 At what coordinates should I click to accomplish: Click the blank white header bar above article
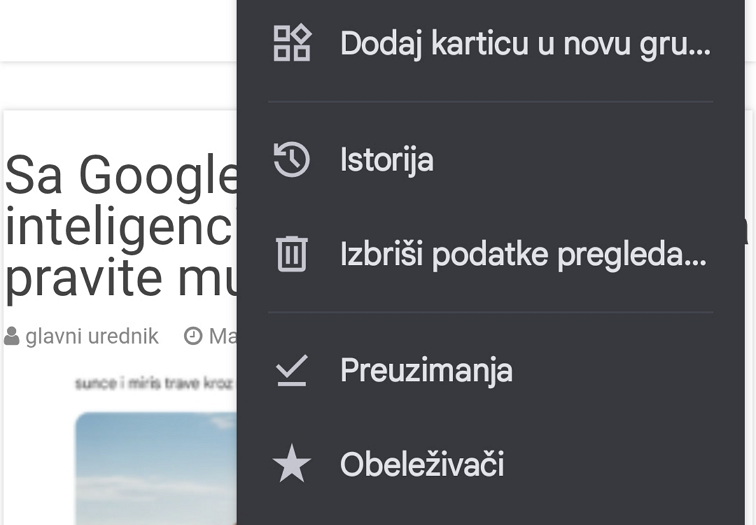118,30
